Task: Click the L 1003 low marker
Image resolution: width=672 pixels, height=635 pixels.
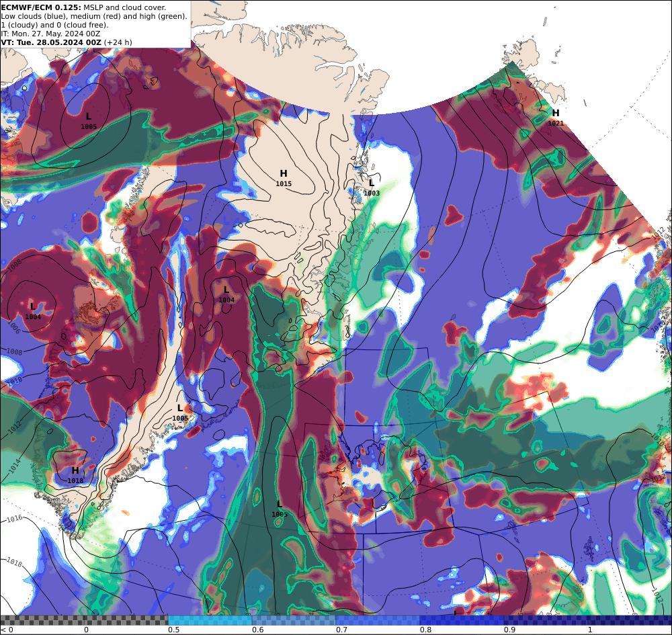Action: pos(372,187)
